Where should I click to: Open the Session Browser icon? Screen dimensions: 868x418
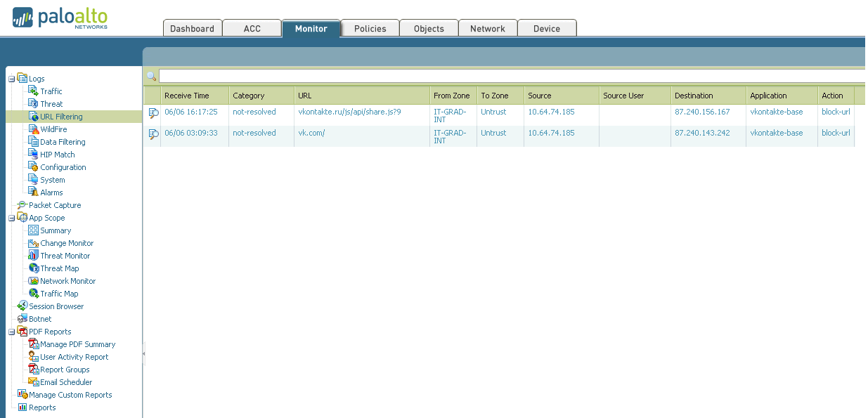point(22,306)
